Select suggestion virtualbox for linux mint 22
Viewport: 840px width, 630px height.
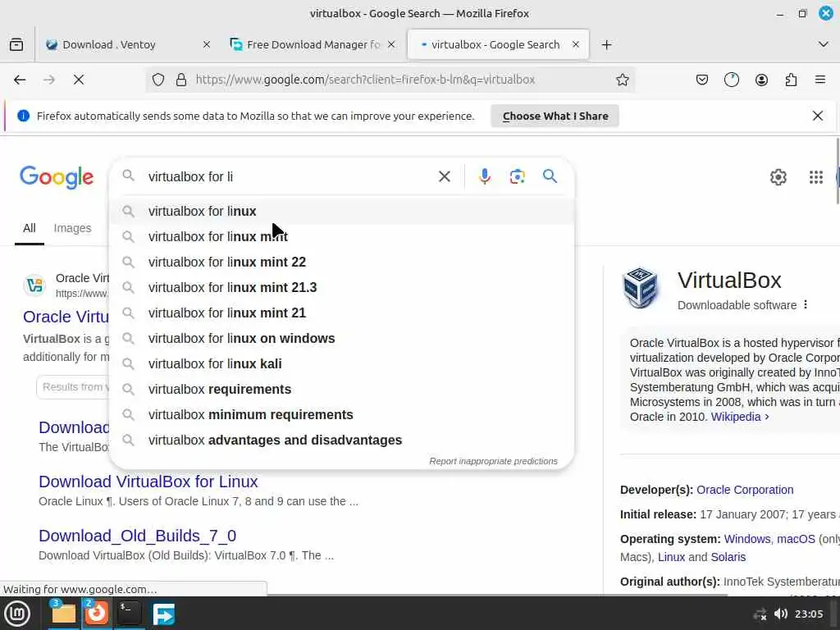342,262
